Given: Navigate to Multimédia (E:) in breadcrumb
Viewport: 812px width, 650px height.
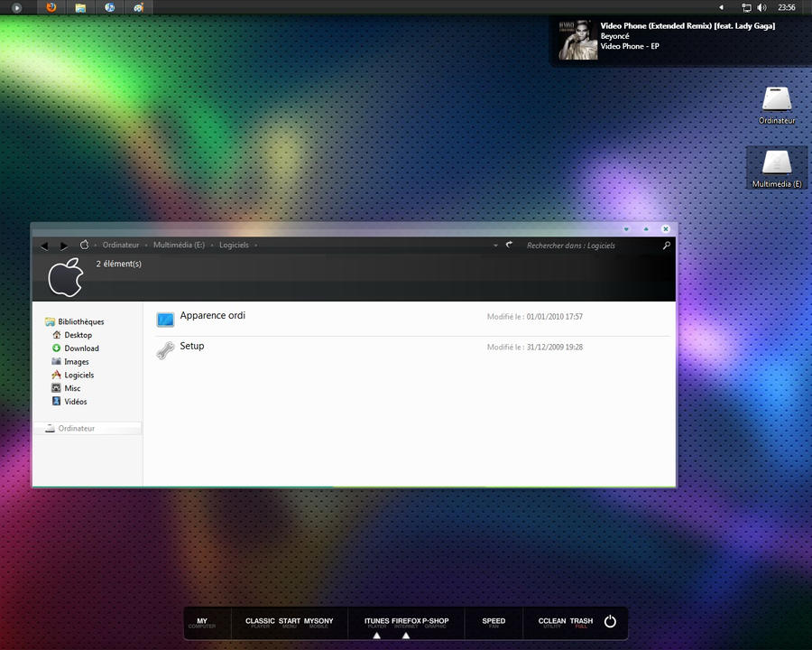Looking at the screenshot, I should pyautogui.click(x=180, y=245).
